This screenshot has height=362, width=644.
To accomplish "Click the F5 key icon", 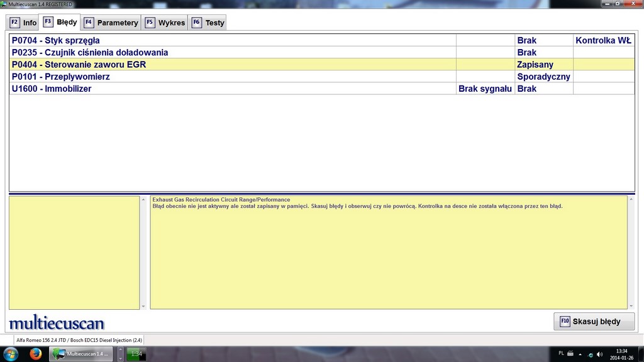I will click(x=150, y=23).
